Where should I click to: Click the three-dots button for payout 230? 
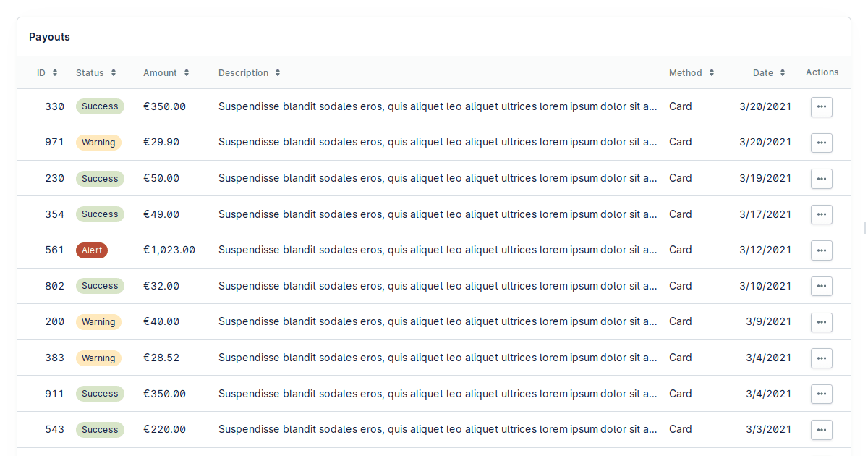tap(821, 179)
